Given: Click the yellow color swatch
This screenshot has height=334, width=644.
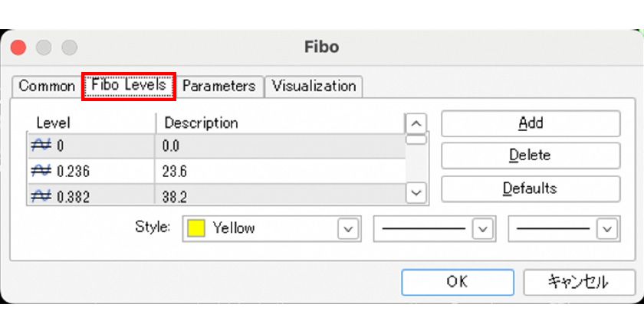Looking at the screenshot, I should tap(196, 228).
